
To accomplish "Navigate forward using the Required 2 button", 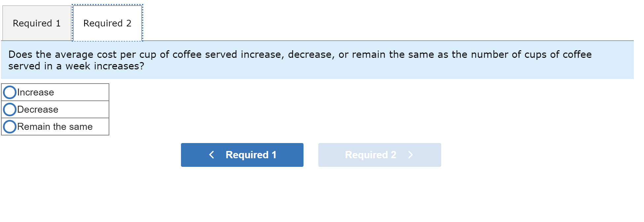I will pyautogui.click(x=379, y=155).
